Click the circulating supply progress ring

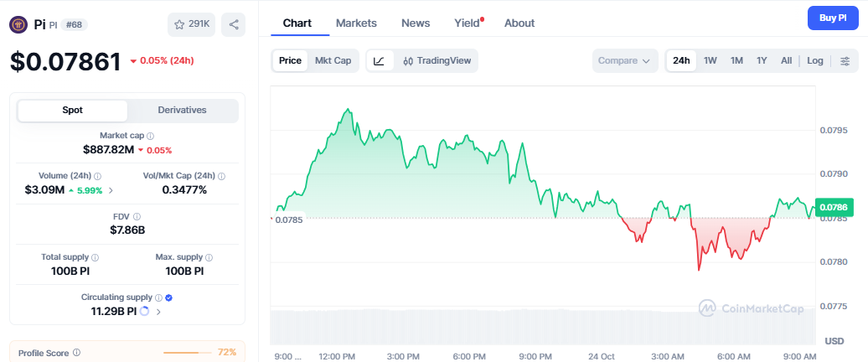tap(144, 311)
